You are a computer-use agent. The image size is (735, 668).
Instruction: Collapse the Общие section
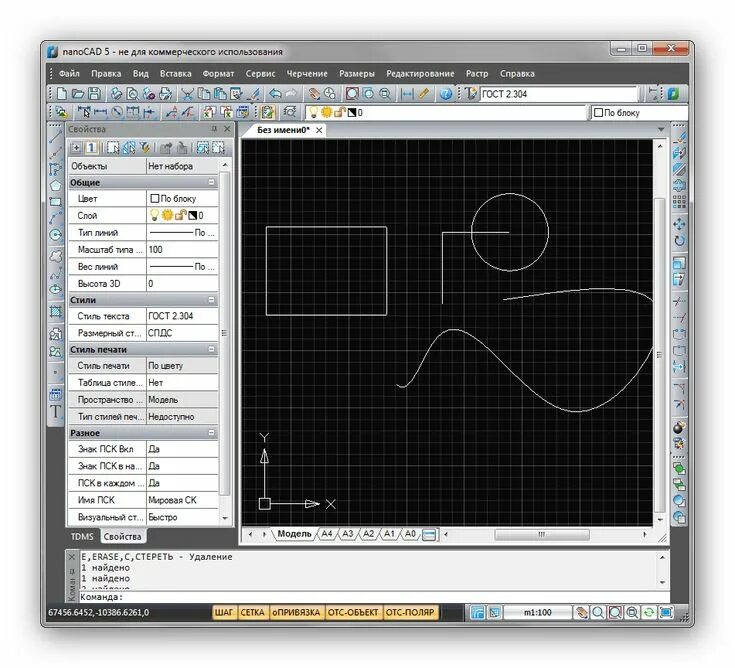[211, 182]
